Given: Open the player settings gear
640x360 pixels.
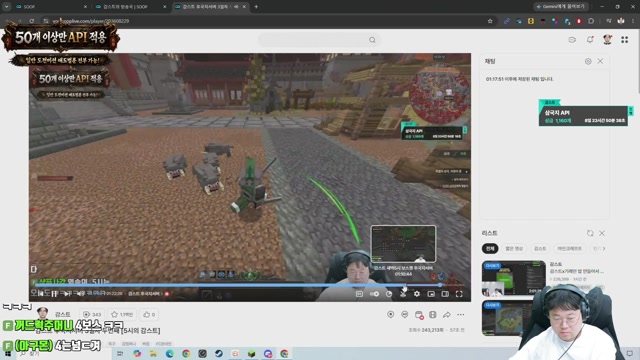Looking at the screenshot, I should 417,294.
